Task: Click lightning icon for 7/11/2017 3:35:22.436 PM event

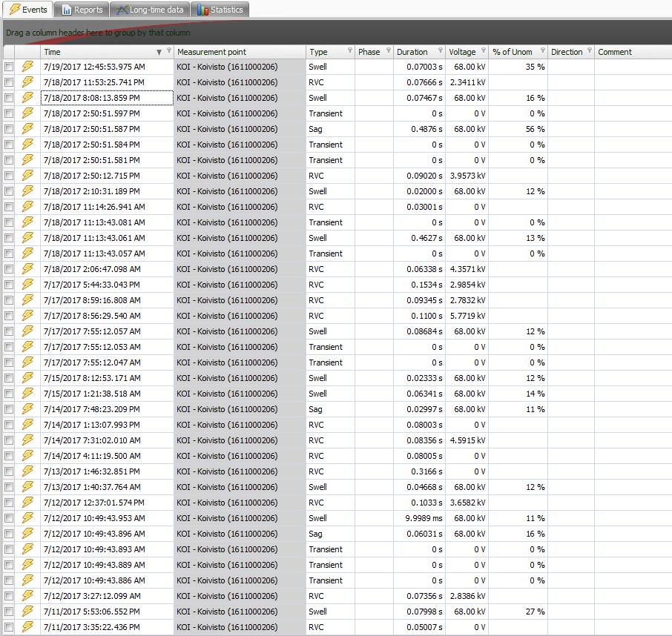Action: point(27,627)
